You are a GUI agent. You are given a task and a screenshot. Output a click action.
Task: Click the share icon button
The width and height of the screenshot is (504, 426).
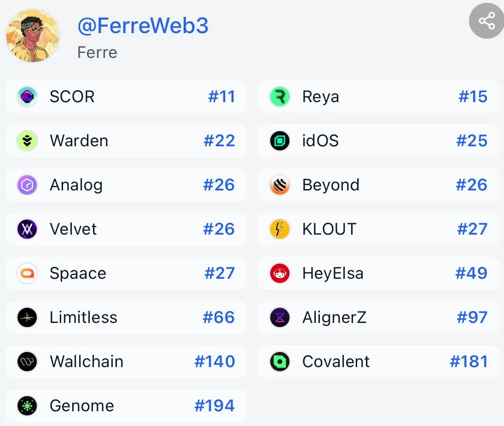pos(486,21)
